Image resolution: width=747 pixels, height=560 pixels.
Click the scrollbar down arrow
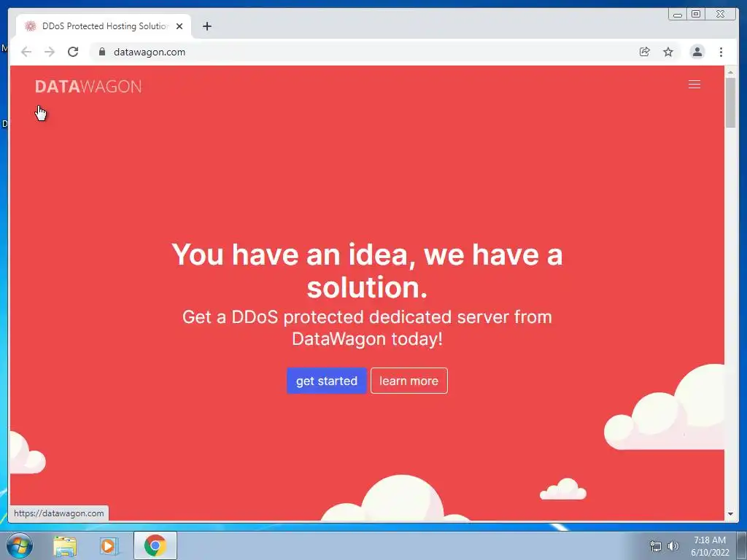730,514
